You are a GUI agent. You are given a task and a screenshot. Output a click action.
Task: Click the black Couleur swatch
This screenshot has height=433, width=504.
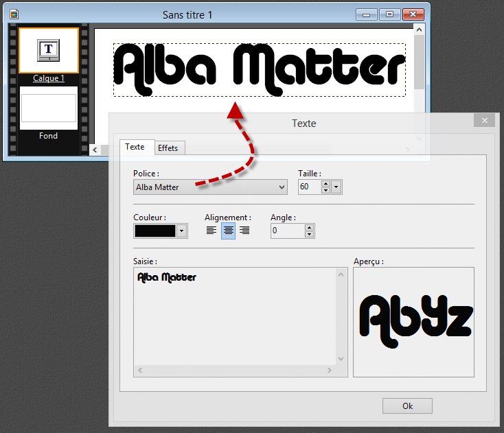click(x=155, y=231)
